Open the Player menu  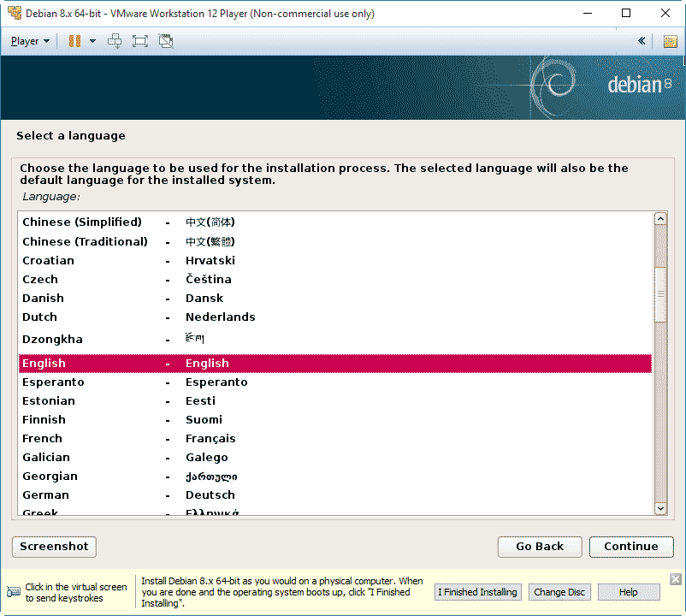point(30,41)
